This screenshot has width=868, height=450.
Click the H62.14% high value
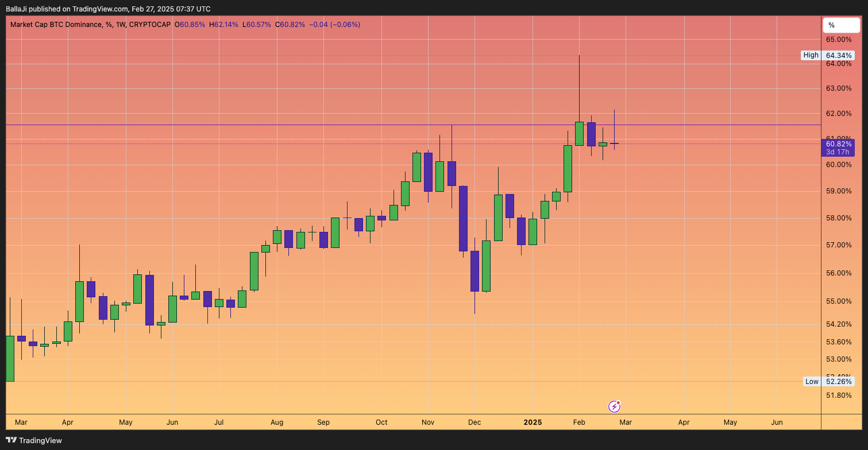coord(223,25)
